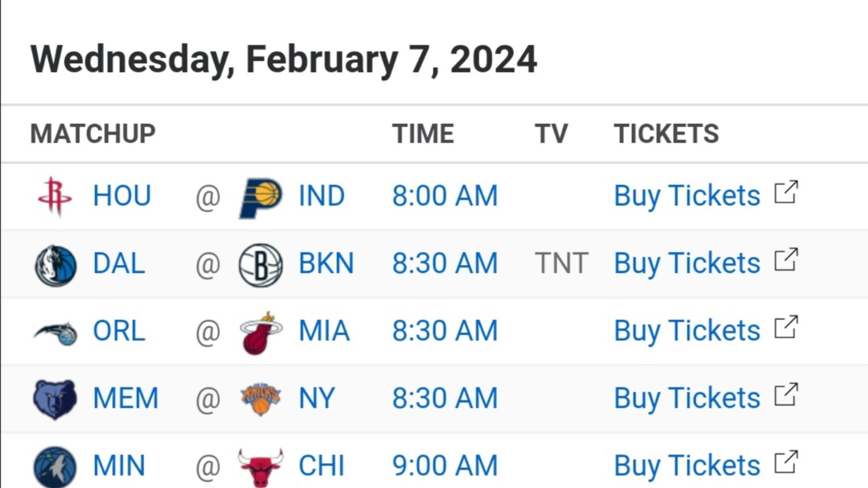Click the MIA team name link

point(324,330)
